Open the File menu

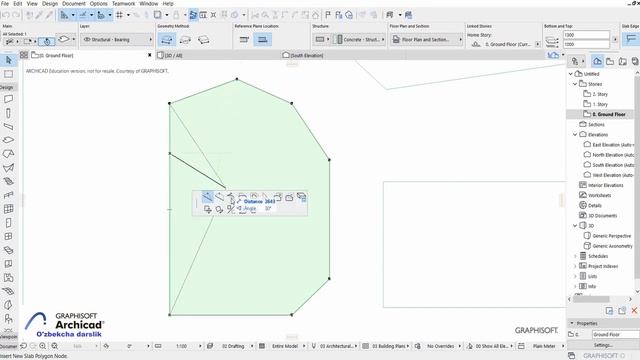pyautogui.click(x=5, y=3)
